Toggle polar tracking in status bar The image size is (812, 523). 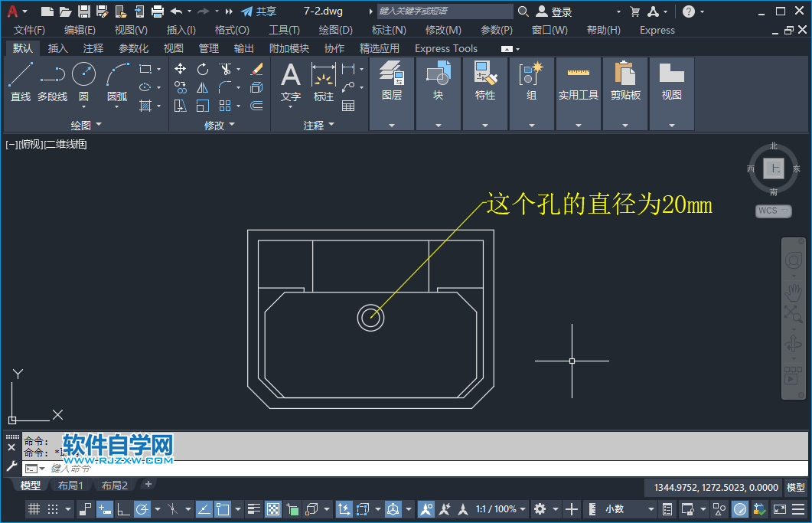[x=142, y=509]
